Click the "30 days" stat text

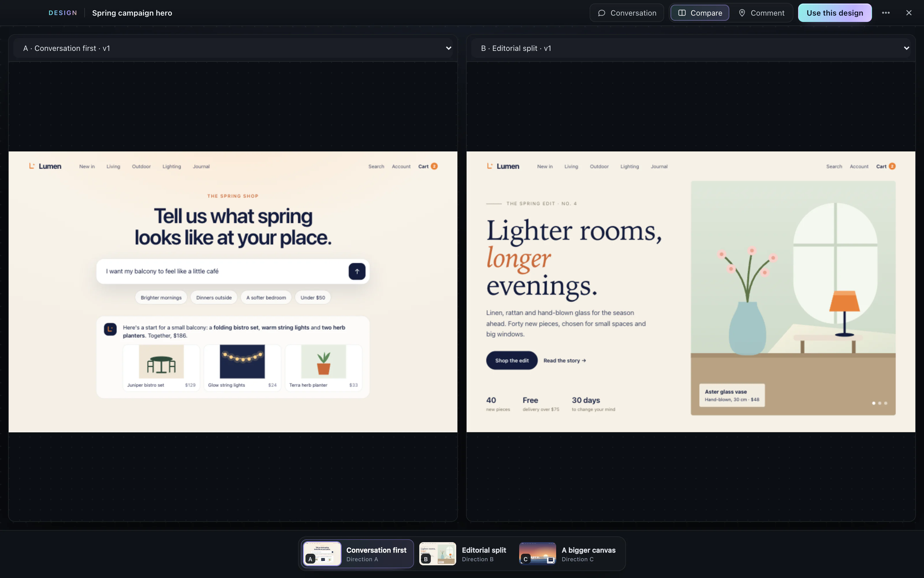(x=586, y=400)
